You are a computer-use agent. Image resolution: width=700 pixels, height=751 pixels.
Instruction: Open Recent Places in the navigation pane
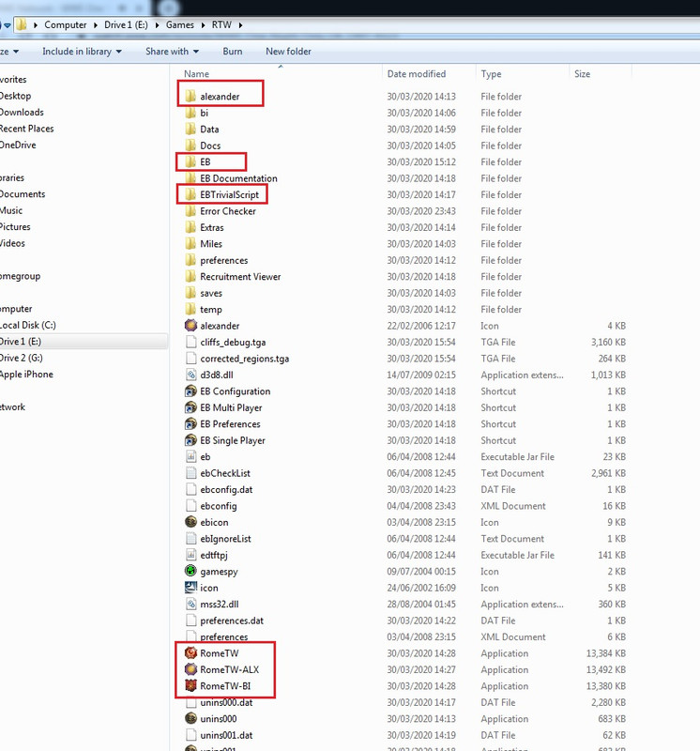26,129
